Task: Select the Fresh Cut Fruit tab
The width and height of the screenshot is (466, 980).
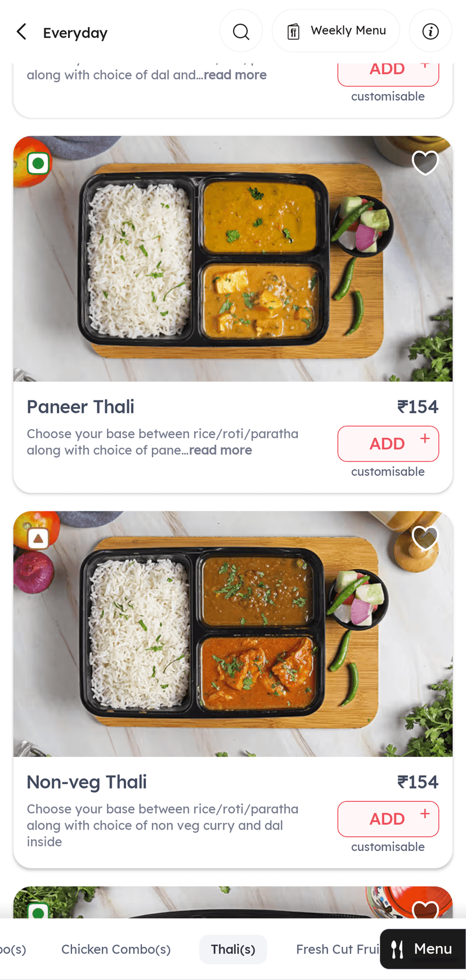Action: click(338, 949)
